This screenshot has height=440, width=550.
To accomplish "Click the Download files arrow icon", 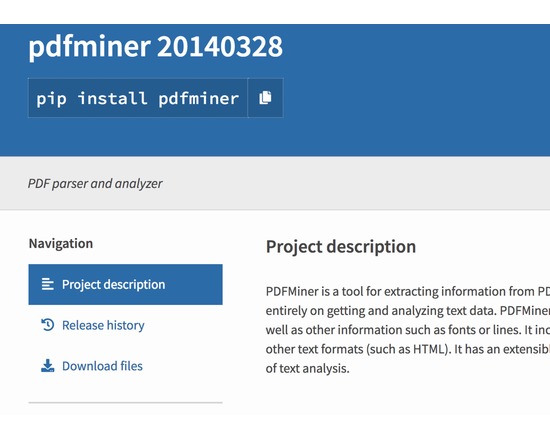I will point(47,366).
